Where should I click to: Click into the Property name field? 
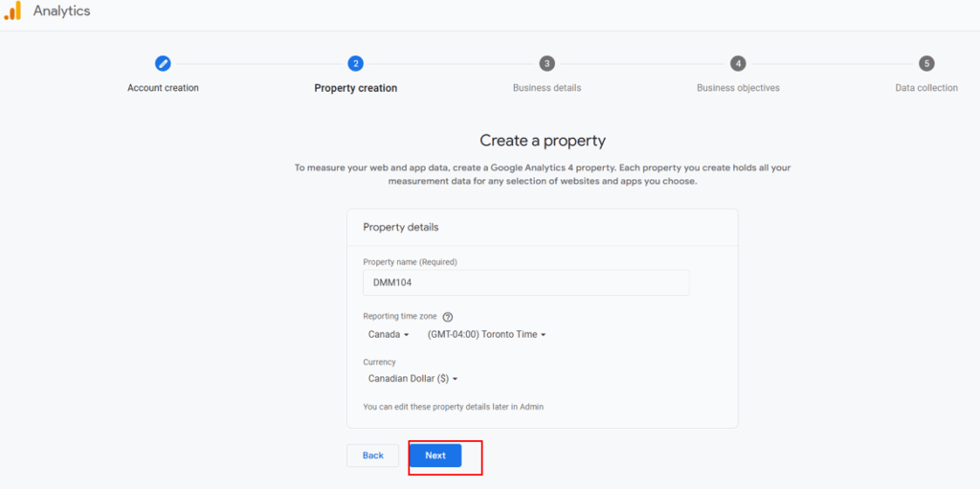tap(526, 282)
